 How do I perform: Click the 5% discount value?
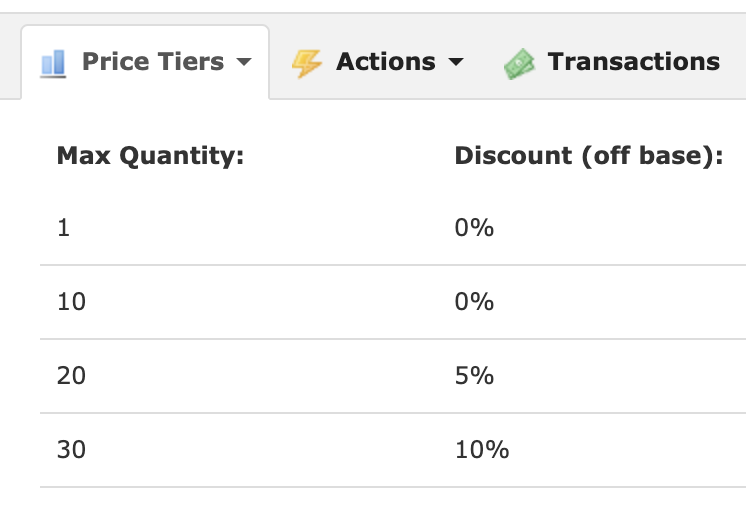[474, 376]
